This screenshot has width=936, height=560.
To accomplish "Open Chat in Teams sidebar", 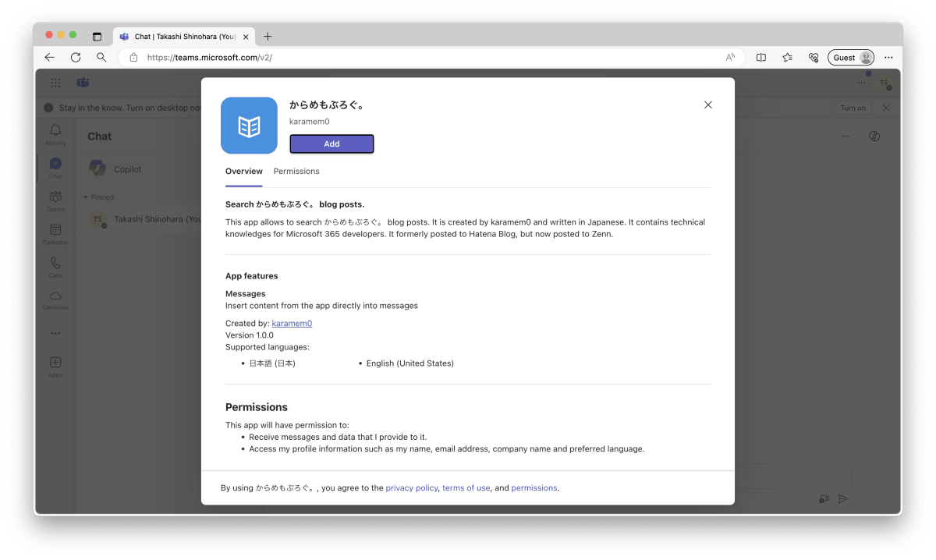I will [x=55, y=168].
